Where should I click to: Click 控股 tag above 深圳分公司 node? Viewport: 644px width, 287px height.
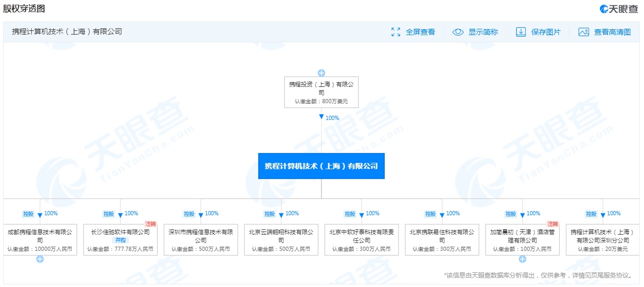tap(591, 214)
